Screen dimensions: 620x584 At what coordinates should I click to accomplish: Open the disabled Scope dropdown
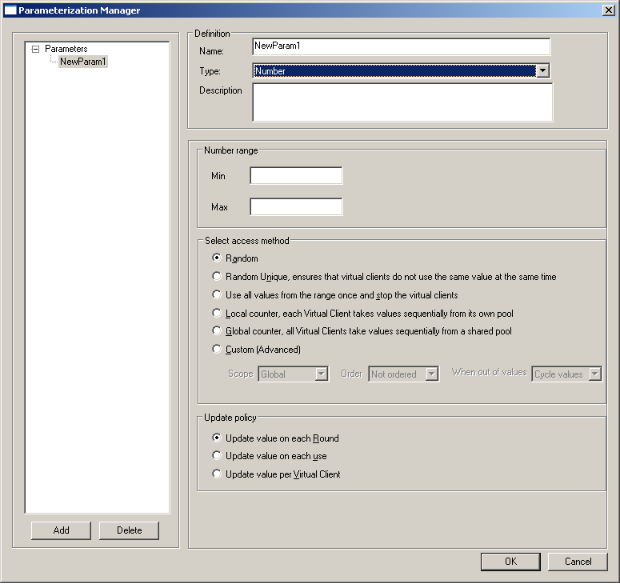tap(293, 374)
